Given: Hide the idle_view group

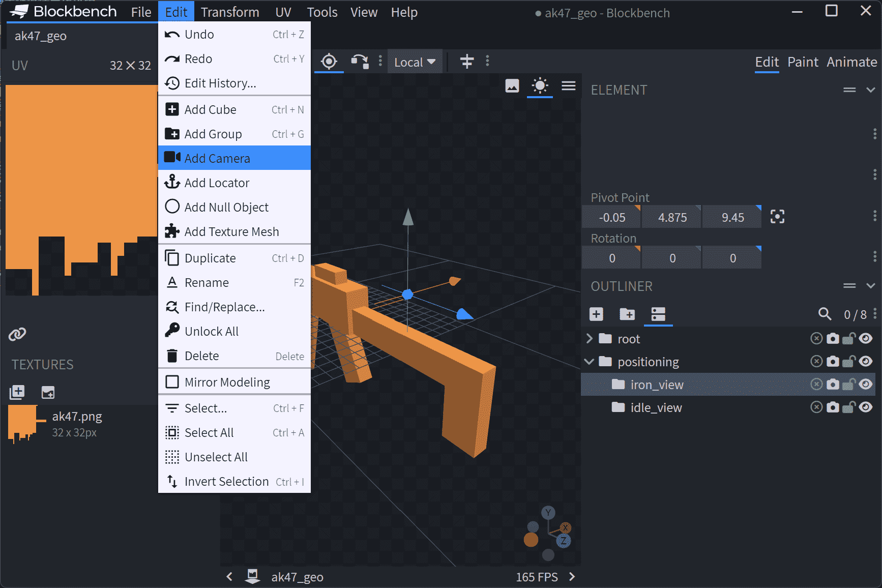Looking at the screenshot, I should (x=866, y=407).
